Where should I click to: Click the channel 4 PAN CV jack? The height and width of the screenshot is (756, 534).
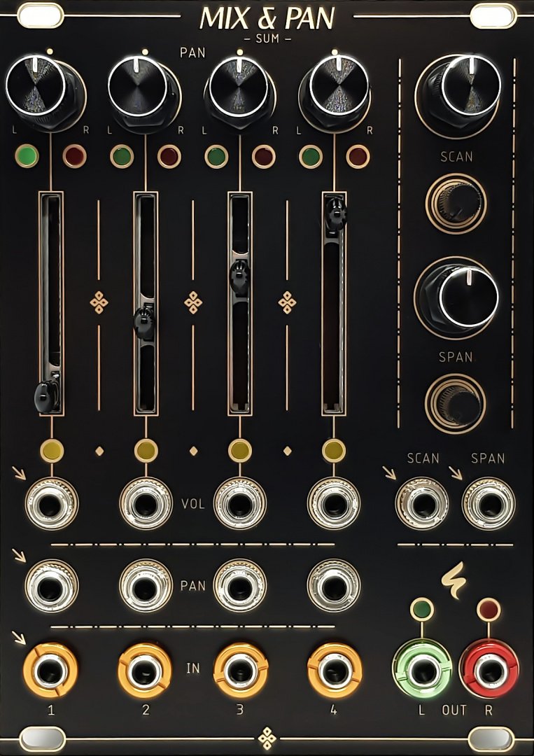[x=334, y=585]
